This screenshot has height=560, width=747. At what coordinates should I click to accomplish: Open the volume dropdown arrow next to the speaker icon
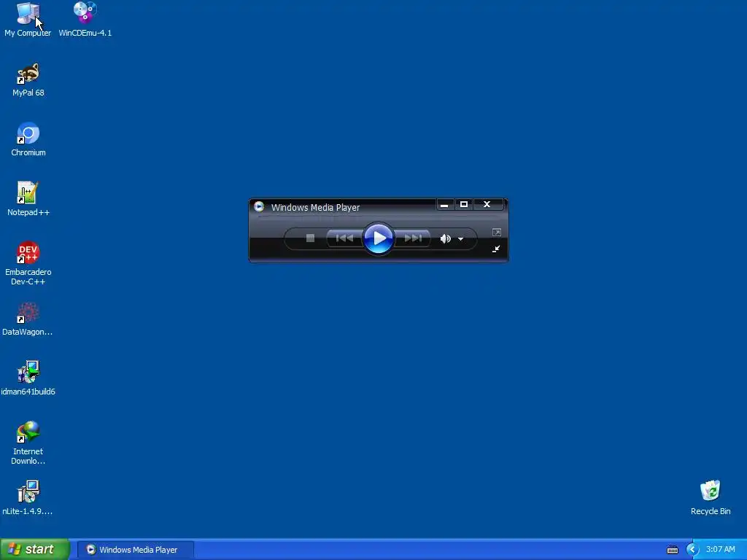tap(461, 239)
